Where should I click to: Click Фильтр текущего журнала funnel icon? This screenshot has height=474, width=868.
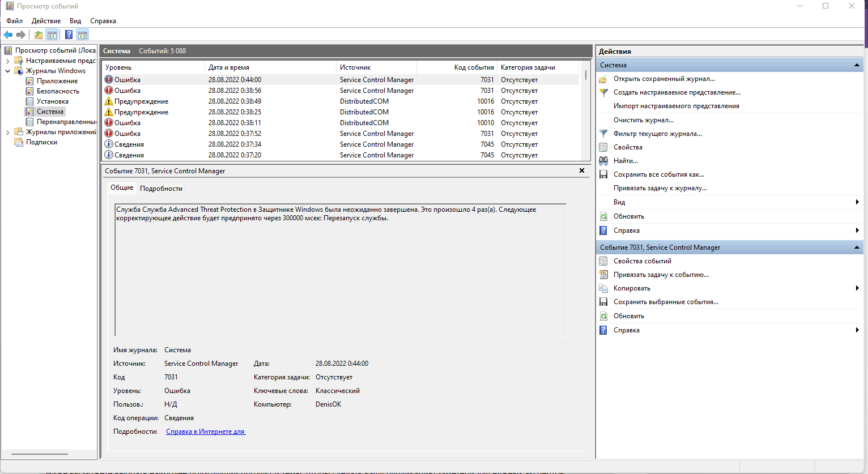603,134
